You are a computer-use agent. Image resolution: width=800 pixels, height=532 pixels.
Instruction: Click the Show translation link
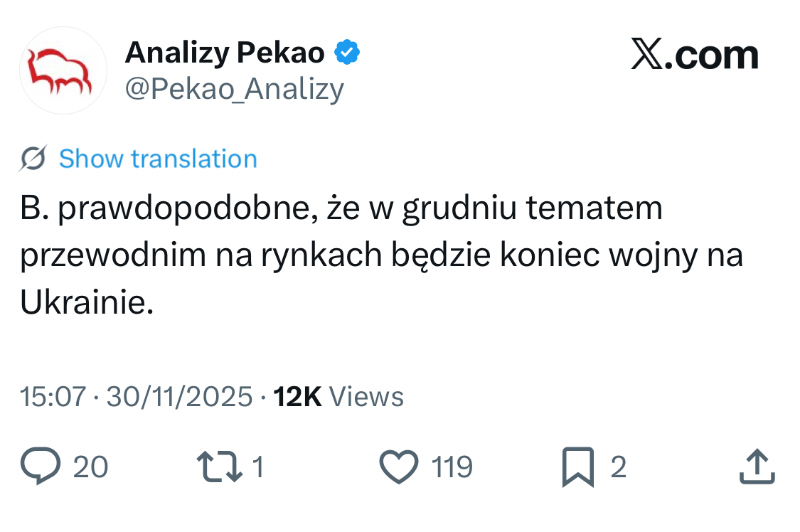[158, 159]
